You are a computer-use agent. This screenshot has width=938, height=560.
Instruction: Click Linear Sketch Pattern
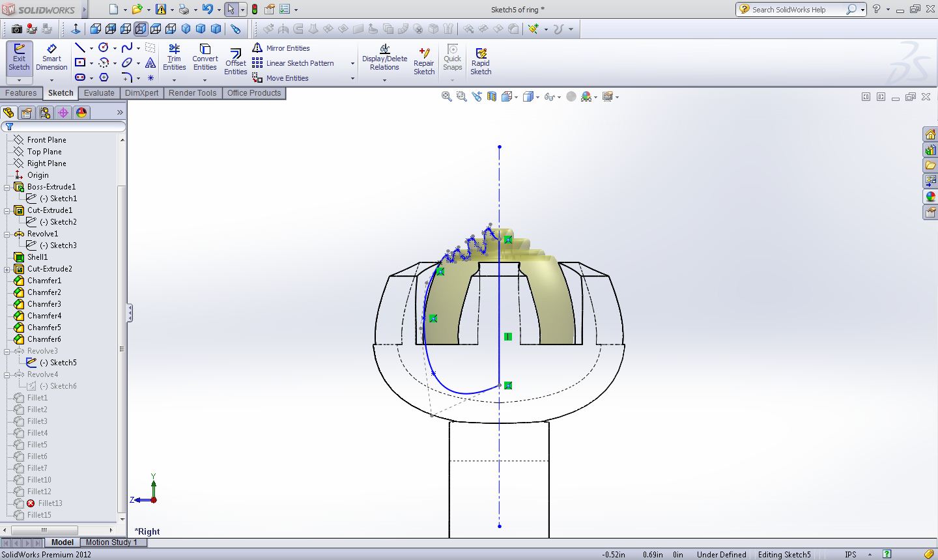[x=293, y=63]
